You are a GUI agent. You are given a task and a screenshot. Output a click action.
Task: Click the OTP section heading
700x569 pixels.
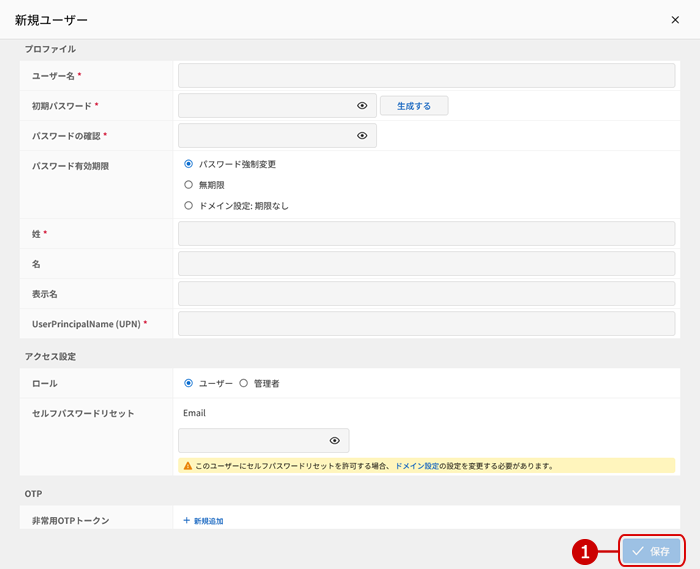click(33, 494)
